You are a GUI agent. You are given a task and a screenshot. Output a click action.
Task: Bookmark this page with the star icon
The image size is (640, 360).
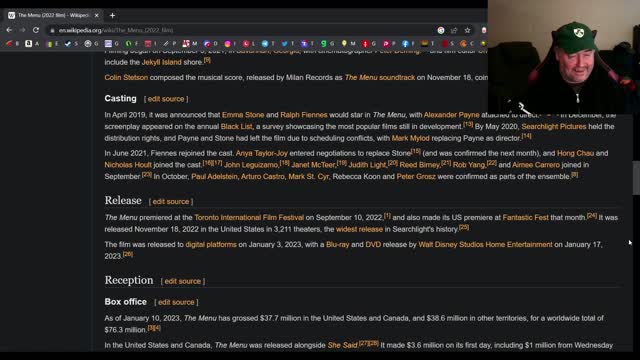click(467, 30)
